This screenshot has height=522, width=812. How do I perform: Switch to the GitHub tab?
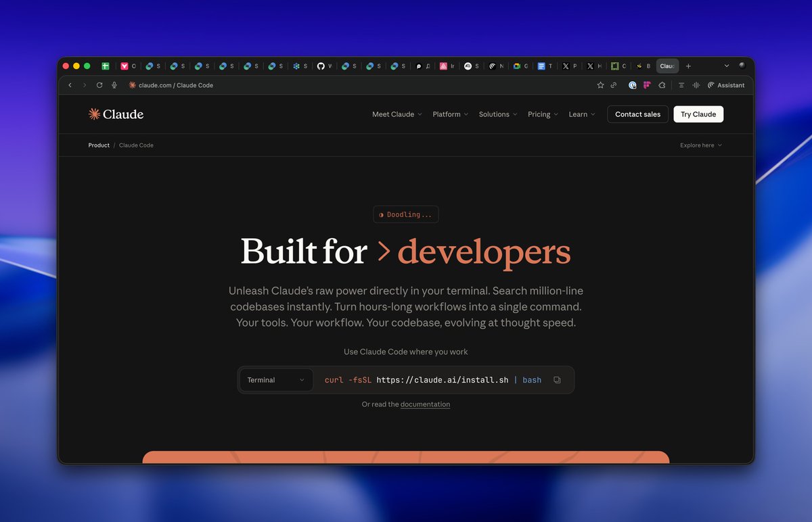pyautogui.click(x=325, y=66)
